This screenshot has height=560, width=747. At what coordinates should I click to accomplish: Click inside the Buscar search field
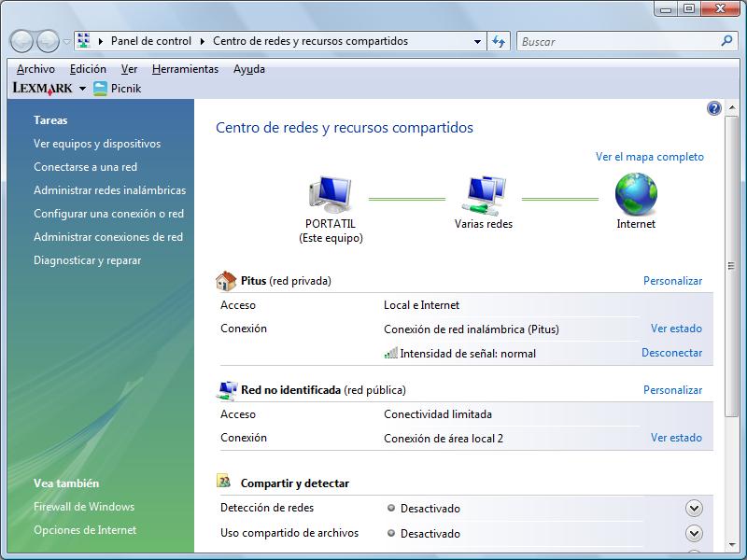(616, 42)
